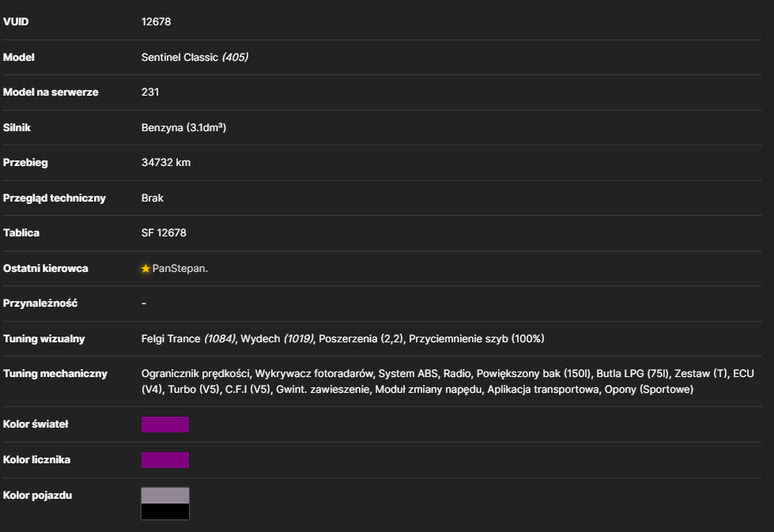Click the Kolor pojazdu row label

[x=37, y=496]
